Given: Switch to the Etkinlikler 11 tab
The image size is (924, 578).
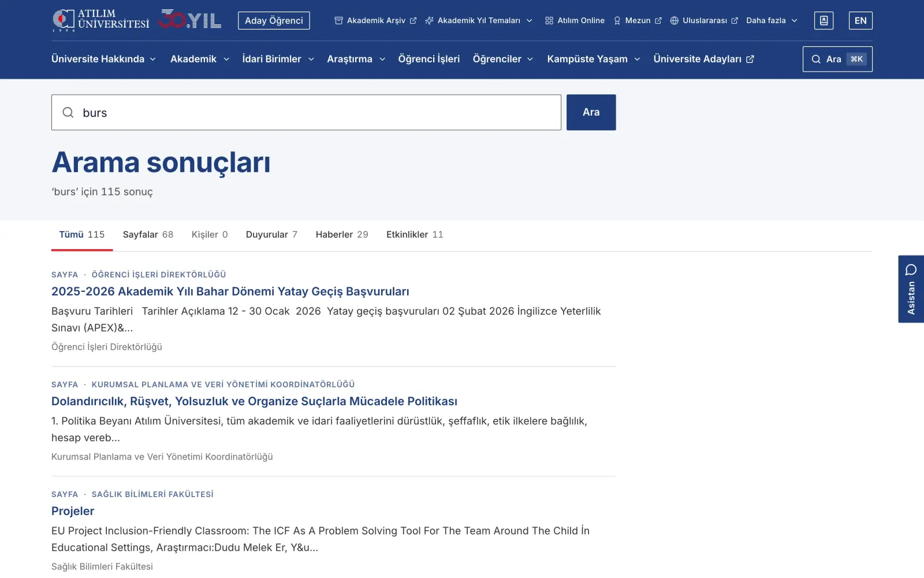Looking at the screenshot, I should (x=415, y=235).
